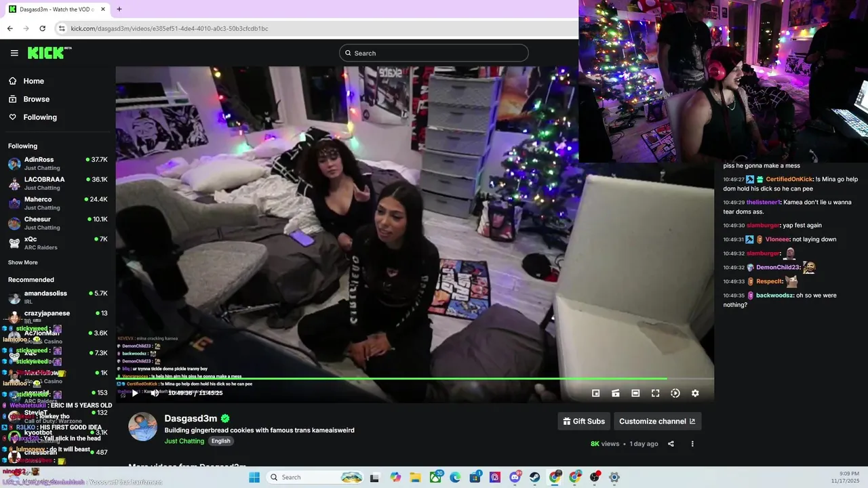Open LACOBRAAA's channel in the sidebar
Screen dimensions: 868x488
click(58, 183)
